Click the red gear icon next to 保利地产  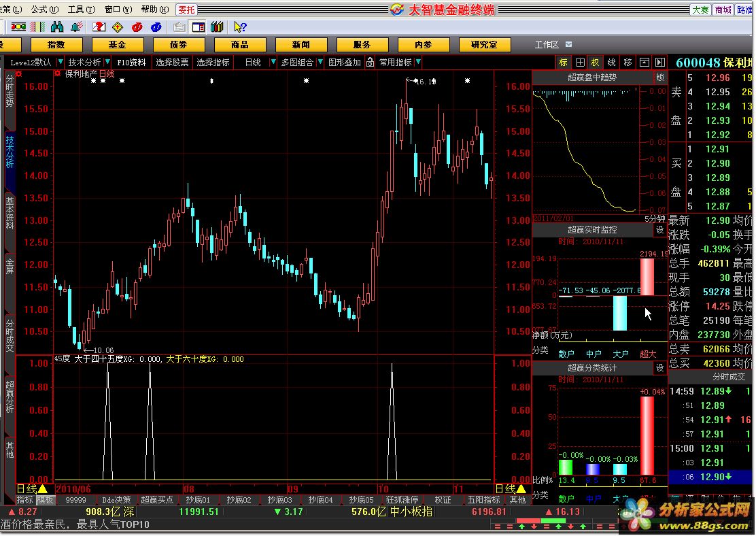point(57,74)
